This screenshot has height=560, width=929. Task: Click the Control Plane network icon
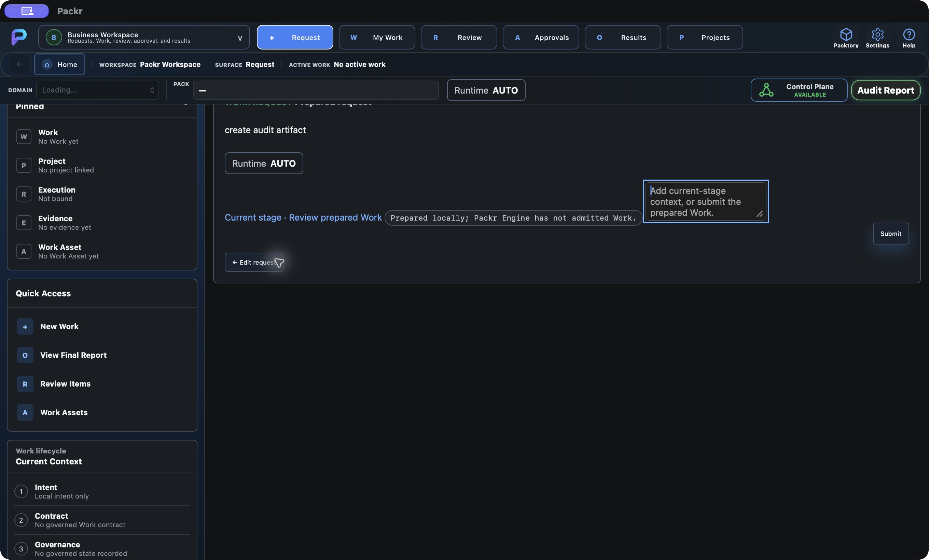[766, 90]
